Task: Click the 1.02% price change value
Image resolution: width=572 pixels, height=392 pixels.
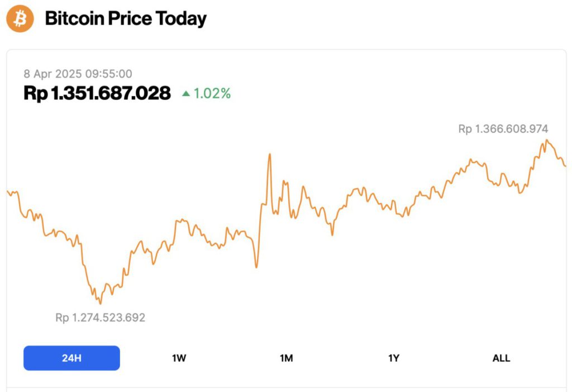Action: coord(212,94)
